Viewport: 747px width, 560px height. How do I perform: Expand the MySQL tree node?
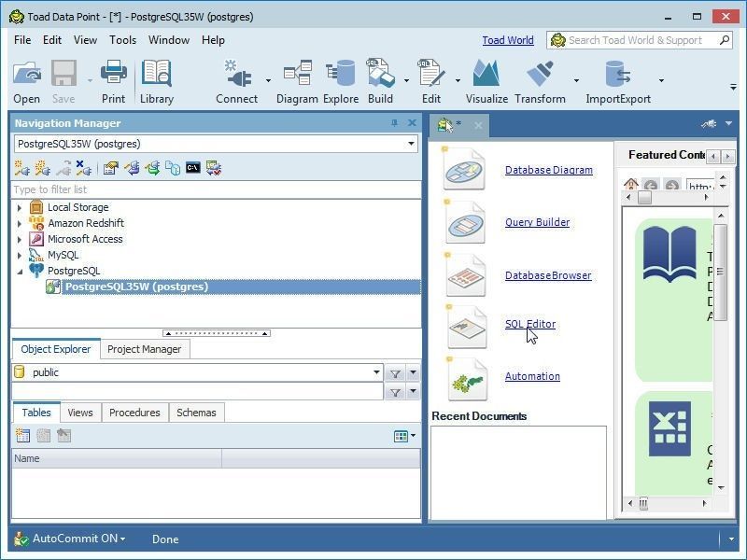tap(20, 255)
